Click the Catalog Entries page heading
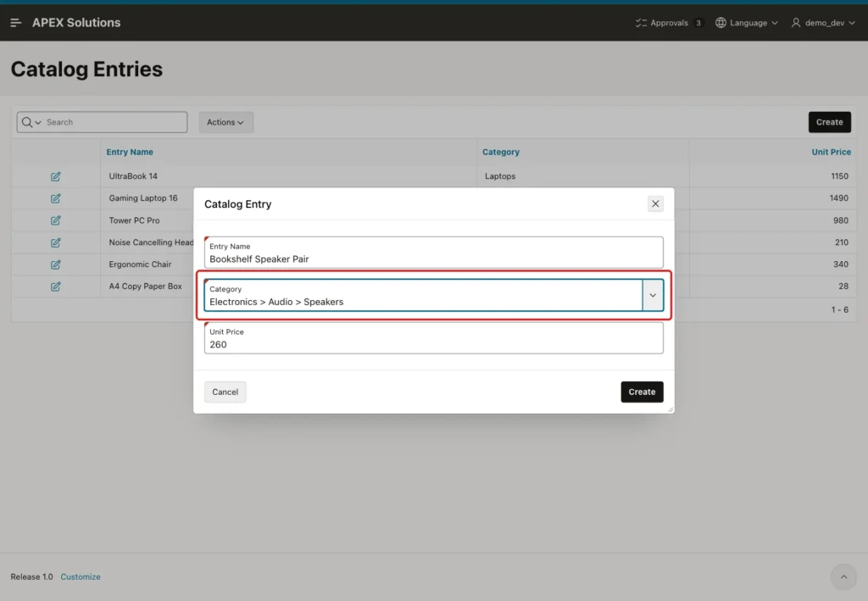The height and width of the screenshot is (601, 868). coord(86,70)
